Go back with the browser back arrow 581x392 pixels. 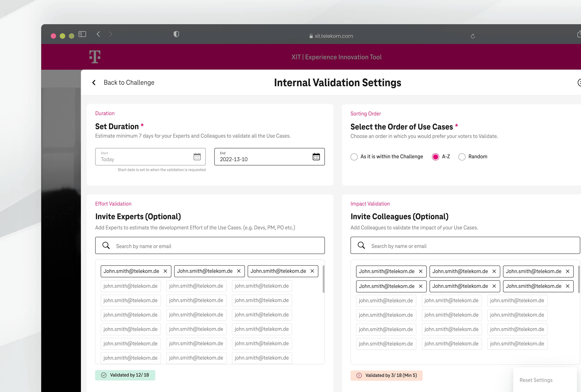98,34
